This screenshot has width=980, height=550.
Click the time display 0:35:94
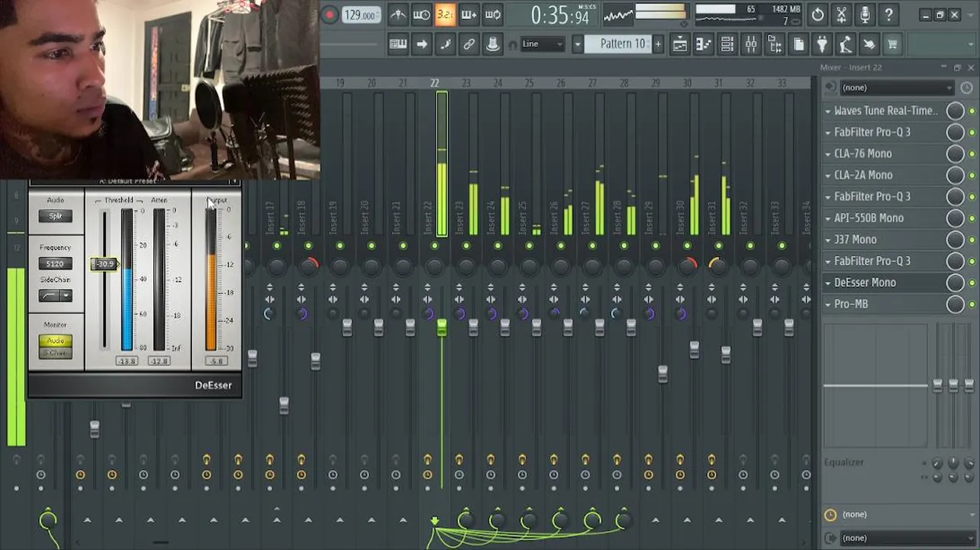click(x=559, y=15)
